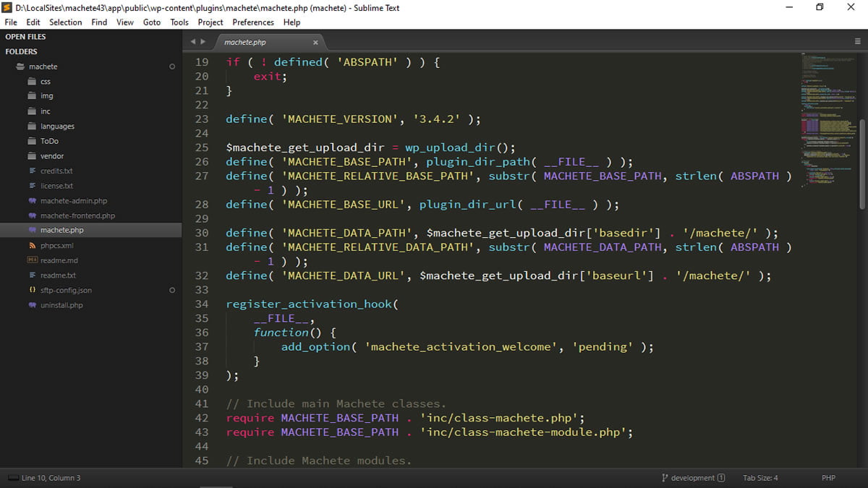This screenshot has width=868, height=488.
Task: Open the Goto menu
Action: [x=151, y=22]
